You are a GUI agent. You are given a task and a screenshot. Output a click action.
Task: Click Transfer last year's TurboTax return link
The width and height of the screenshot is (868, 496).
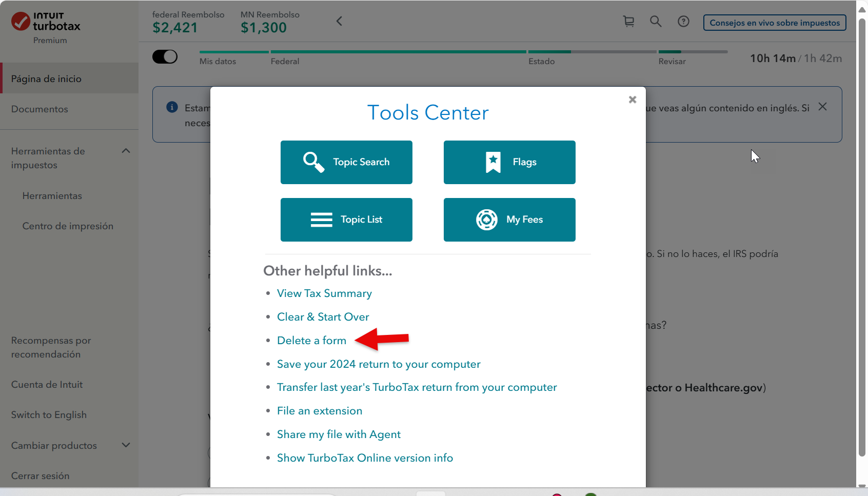417,387
